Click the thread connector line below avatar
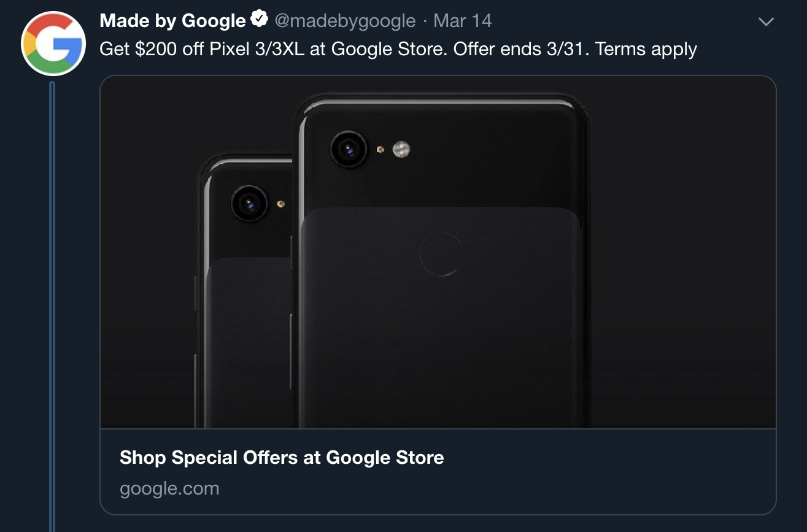Screen dimensions: 807x532 (x=52, y=306)
